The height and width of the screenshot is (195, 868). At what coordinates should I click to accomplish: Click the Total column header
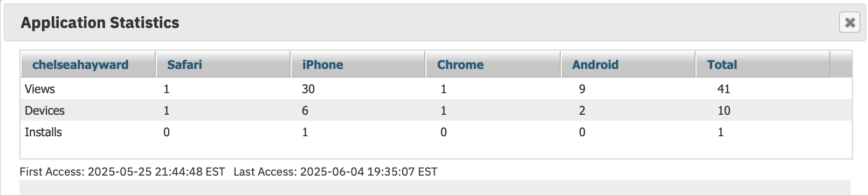[763, 65]
